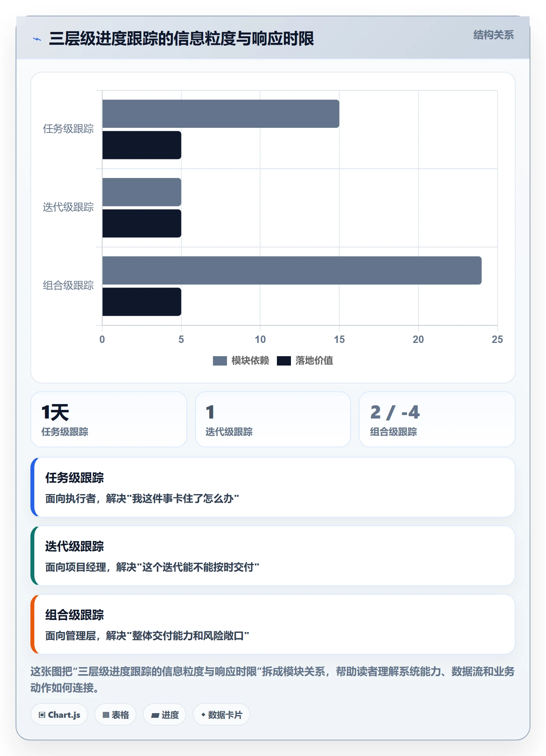The width and height of the screenshot is (546, 756).
Task: Click the 任务级跟踪 axis label
Action: click(x=68, y=129)
